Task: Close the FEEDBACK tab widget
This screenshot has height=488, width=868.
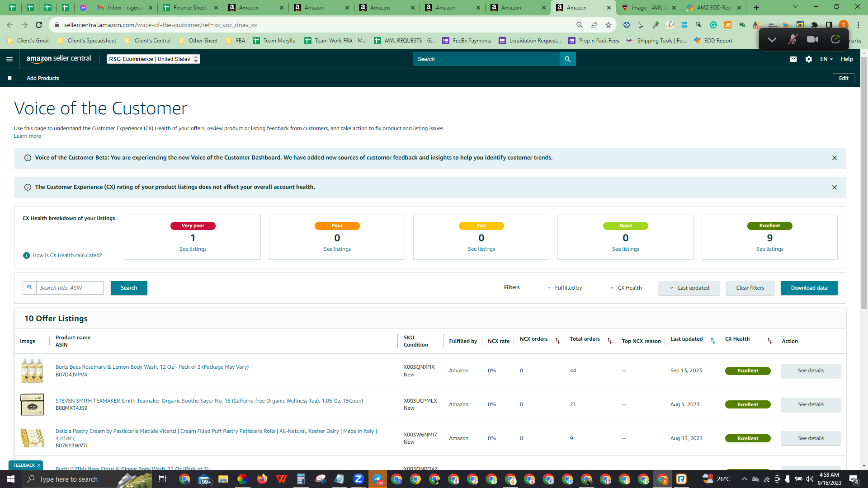Action: [x=39, y=465]
